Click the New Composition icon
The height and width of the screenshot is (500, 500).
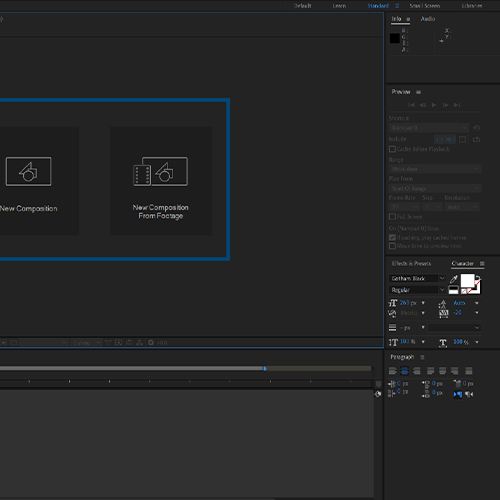coord(29,171)
